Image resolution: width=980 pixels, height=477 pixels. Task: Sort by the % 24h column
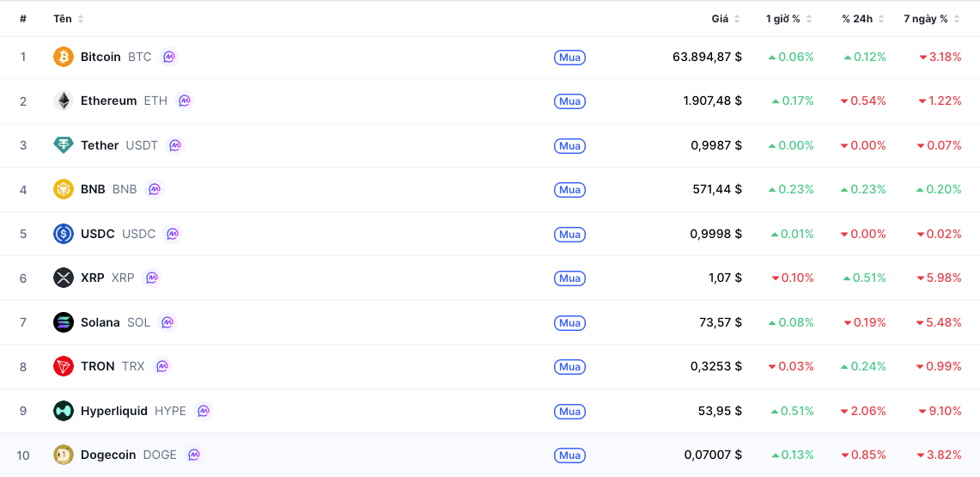click(x=863, y=19)
